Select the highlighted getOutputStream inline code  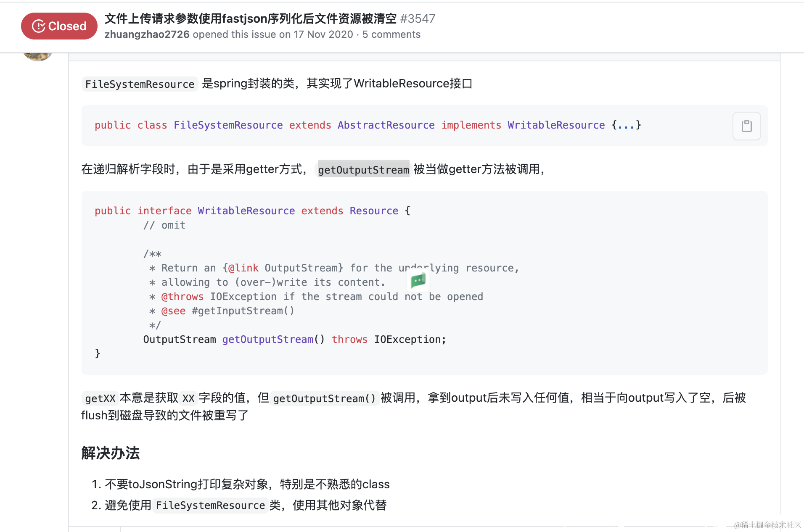(x=363, y=169)
